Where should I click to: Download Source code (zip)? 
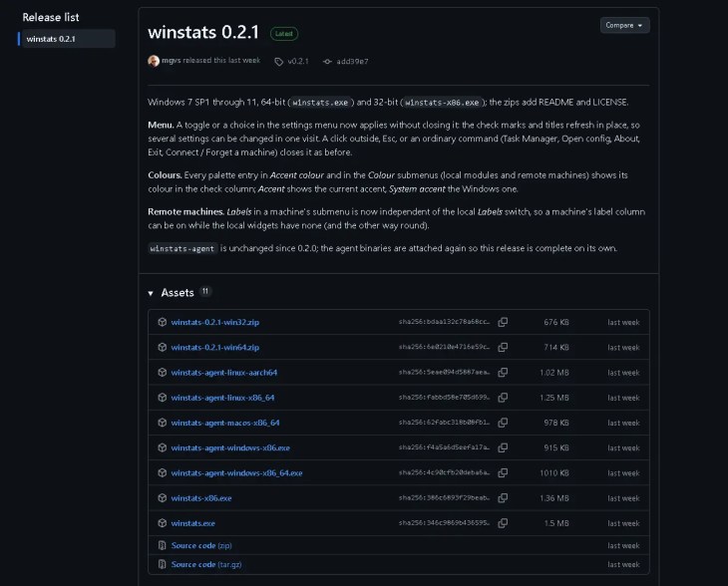coord(201,545)
